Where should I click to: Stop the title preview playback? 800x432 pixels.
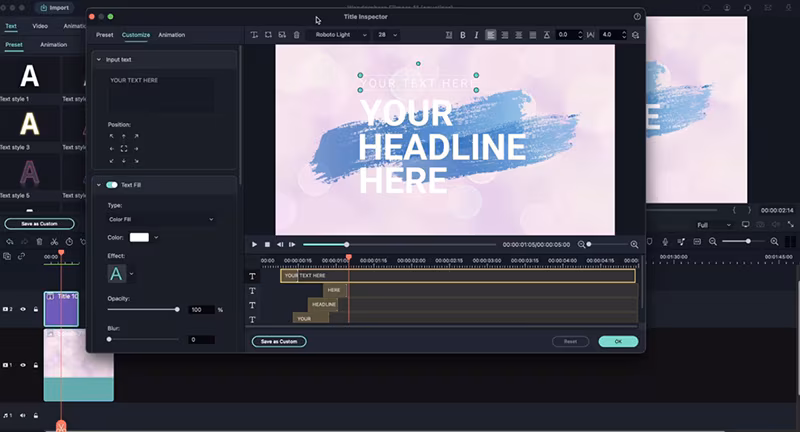(x=267, y=244)
